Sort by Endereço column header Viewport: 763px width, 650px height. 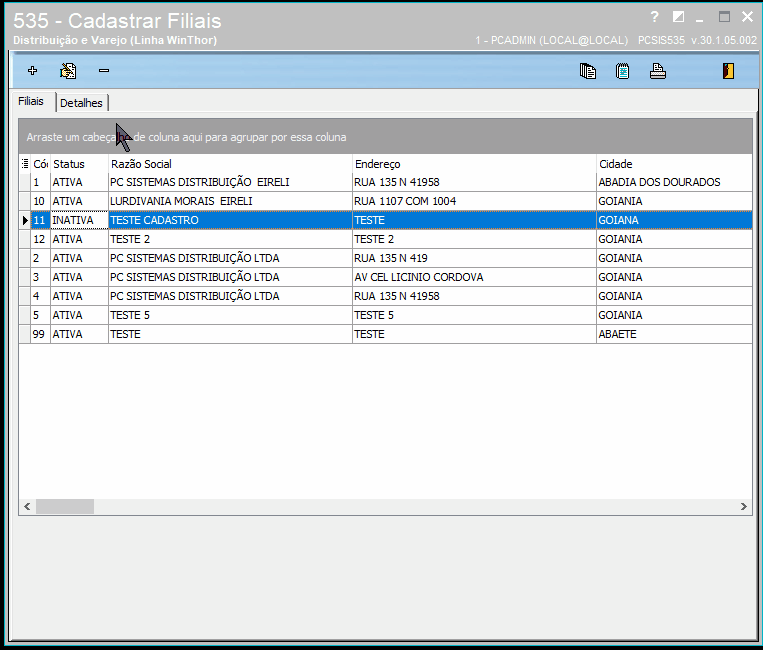(474, 164)
